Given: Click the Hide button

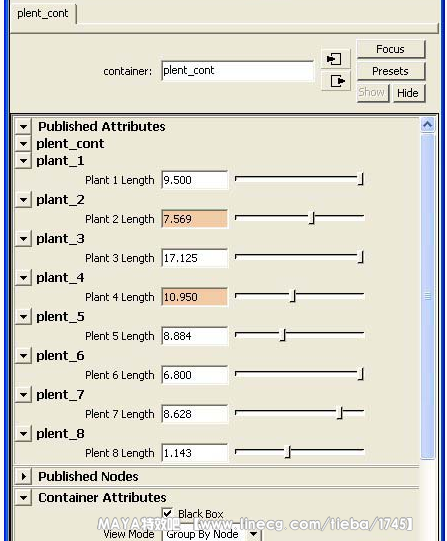Looking at the screenshot, I should pos(408,93).
